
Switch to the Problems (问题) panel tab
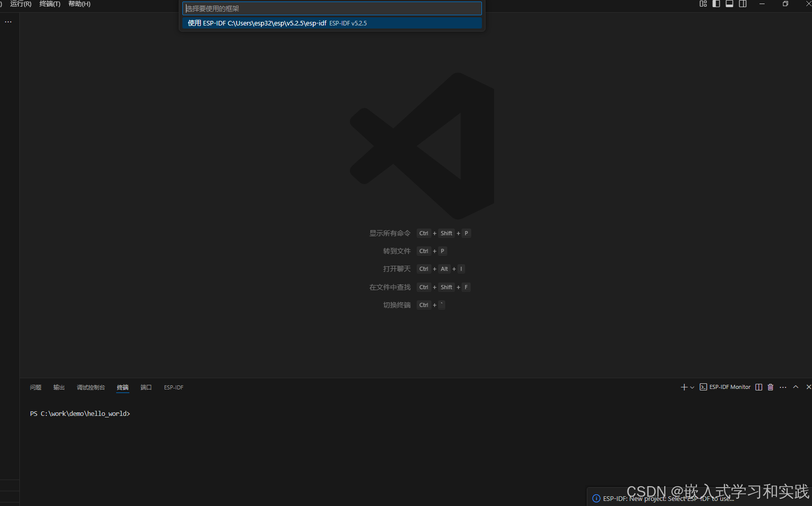[x=36, y=387]
